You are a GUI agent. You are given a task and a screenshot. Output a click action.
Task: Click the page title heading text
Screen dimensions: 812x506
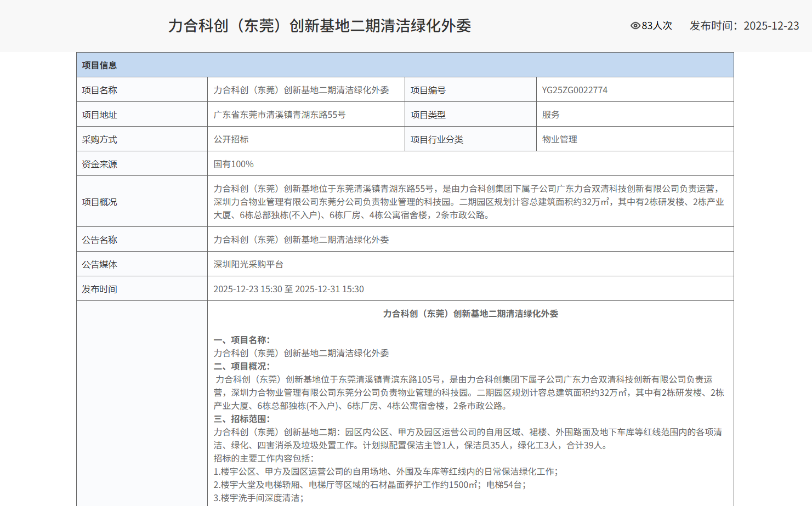tap(319, 26)
